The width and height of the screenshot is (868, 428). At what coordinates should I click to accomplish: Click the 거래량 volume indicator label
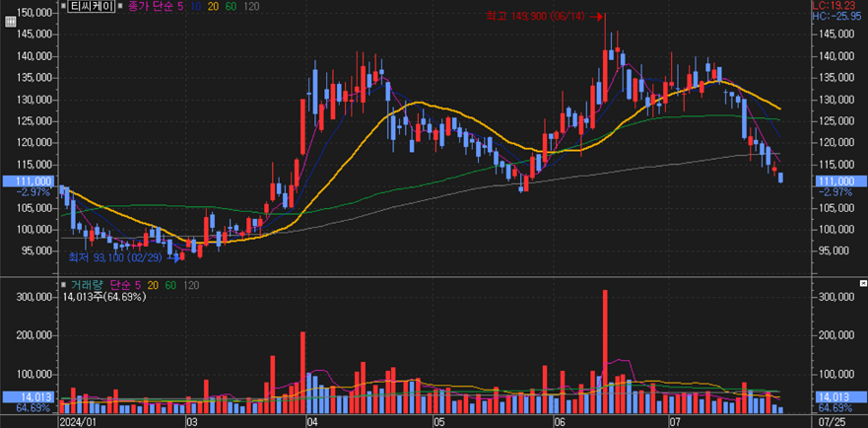coord(87,284)
